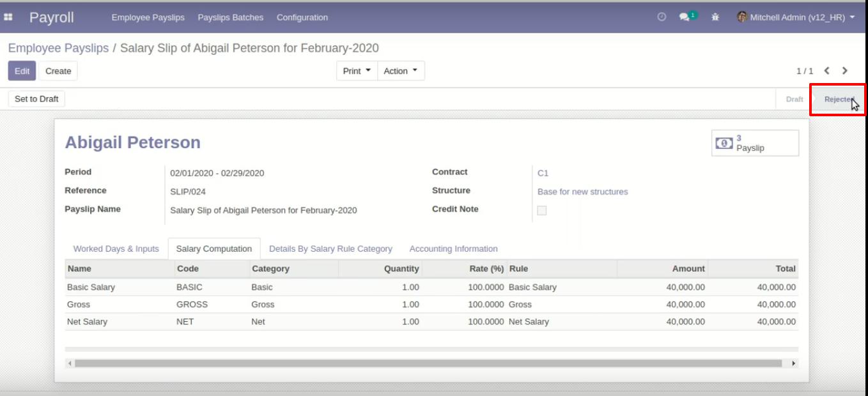Viewport: 868px width, 396px height.
Task: Expand the Action dropdown
Action: point(401,71)
